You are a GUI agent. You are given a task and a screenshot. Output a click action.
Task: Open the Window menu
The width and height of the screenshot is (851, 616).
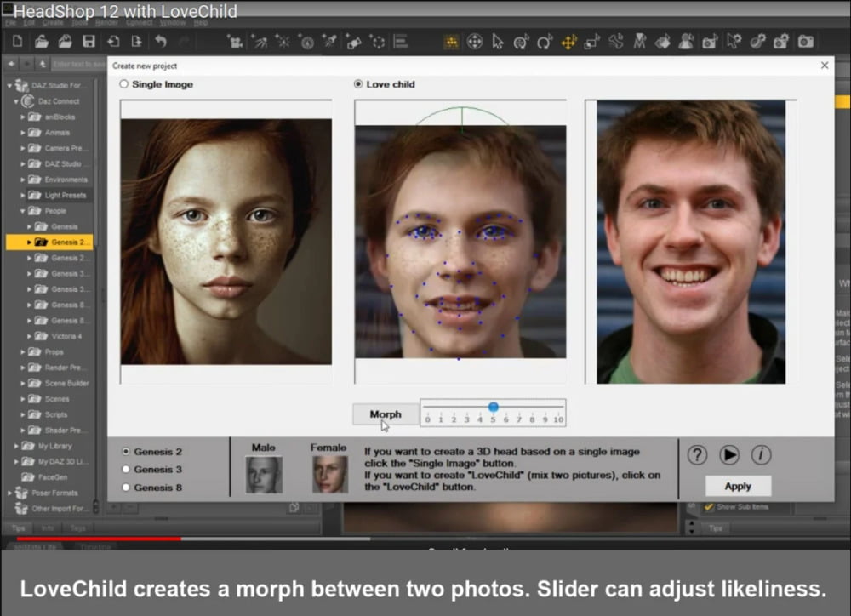click(x=173, y=23)
